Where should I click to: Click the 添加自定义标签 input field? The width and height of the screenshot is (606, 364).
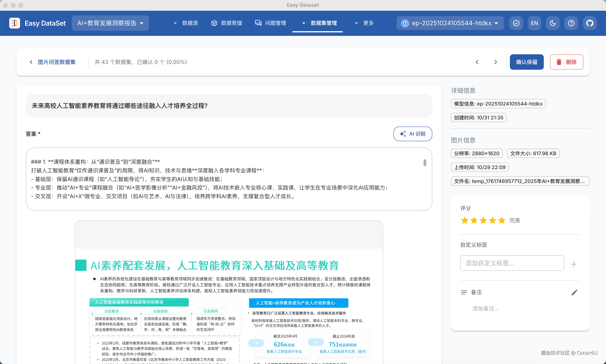coord(512,263)
